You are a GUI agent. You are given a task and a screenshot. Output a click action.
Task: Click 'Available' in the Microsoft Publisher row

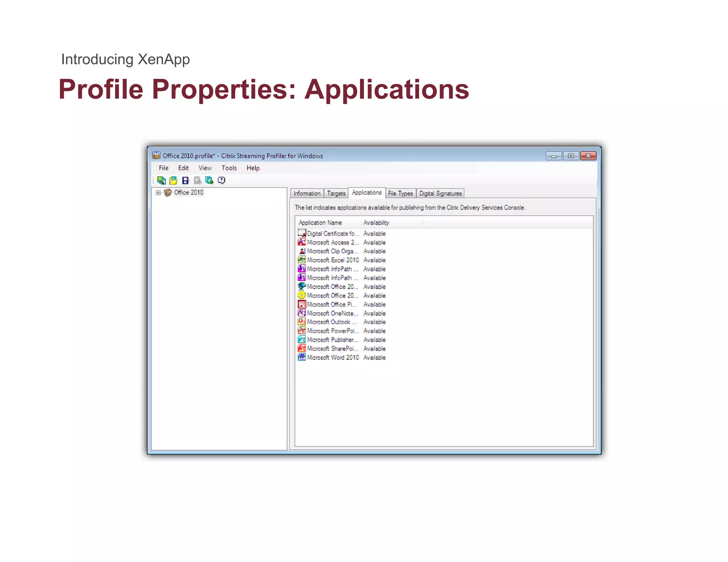[x=374, y=340]
